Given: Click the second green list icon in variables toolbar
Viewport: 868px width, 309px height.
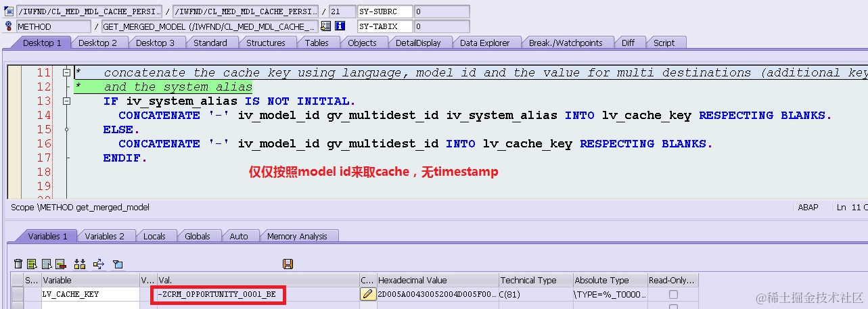Looking at the screenshot, I should [47, 264].
